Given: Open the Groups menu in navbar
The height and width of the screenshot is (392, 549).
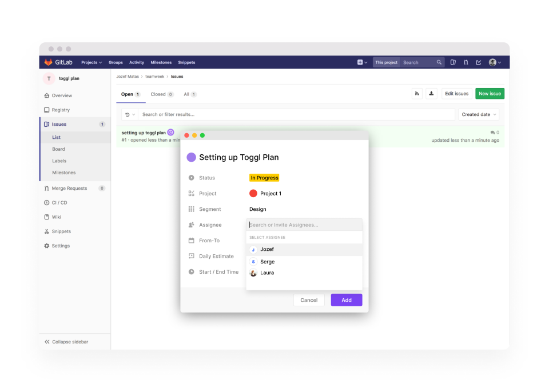Looking at the screenshot, I should click(x=116, y=62).
